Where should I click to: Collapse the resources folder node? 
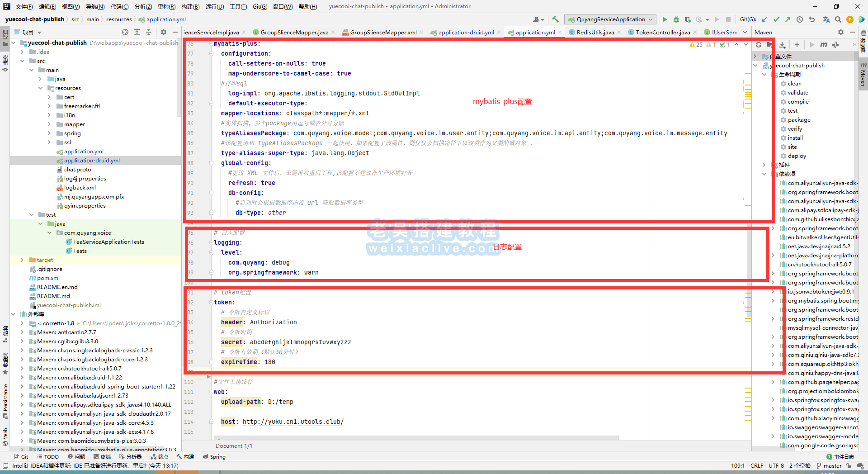click(x=40, y=88)
